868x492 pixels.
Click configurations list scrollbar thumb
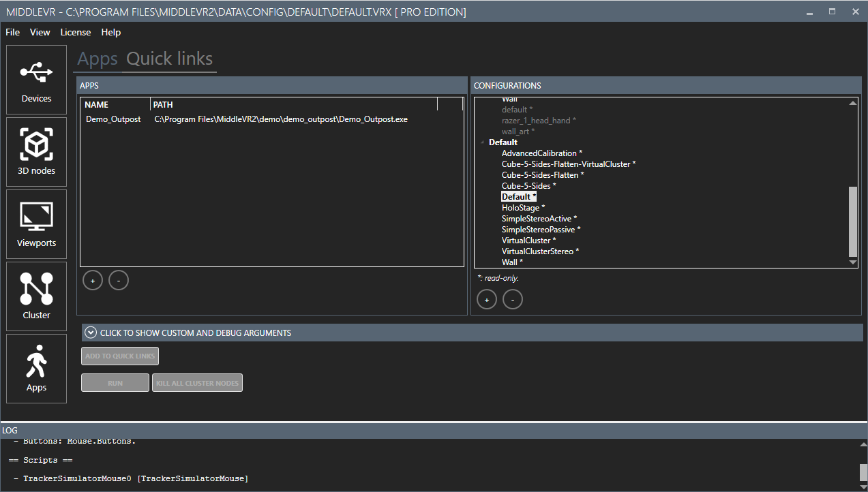pyautogui.click(x=852, y=221)
